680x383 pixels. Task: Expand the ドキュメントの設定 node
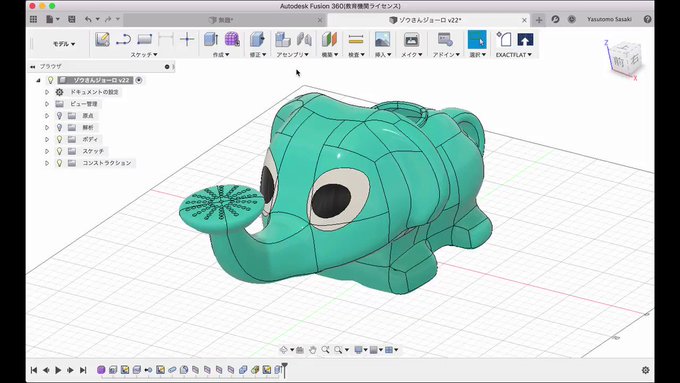(47, 92)
